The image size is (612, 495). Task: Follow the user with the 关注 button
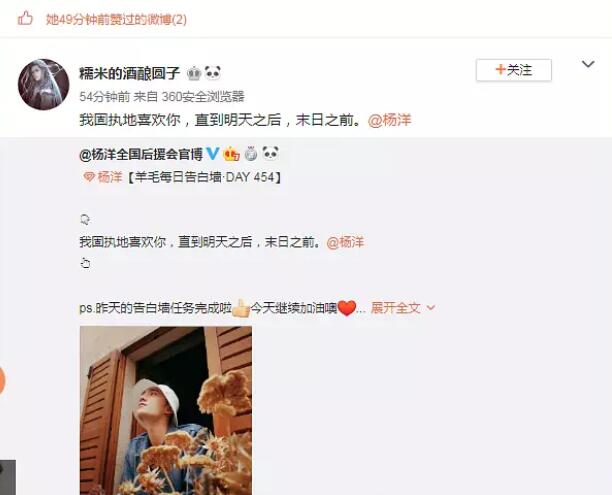coord(514,70)
